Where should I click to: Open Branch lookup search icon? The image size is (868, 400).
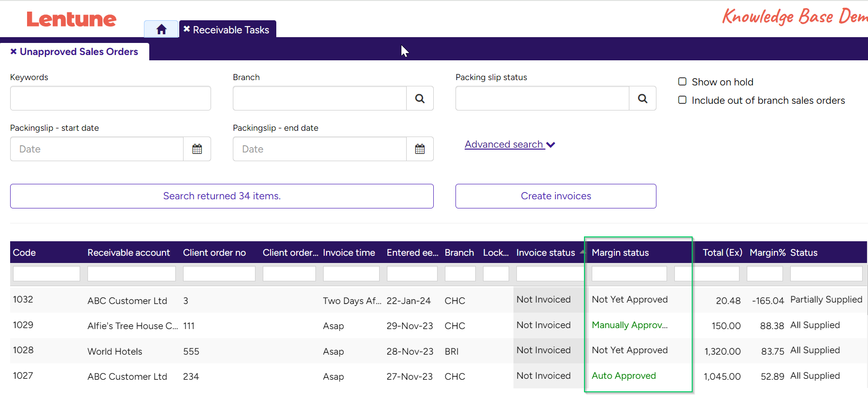click(x=420, y=98)
